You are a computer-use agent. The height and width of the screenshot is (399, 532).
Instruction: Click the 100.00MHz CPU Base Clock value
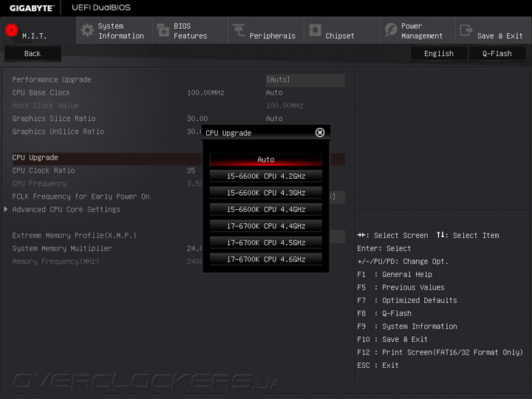tap(205, 92)
